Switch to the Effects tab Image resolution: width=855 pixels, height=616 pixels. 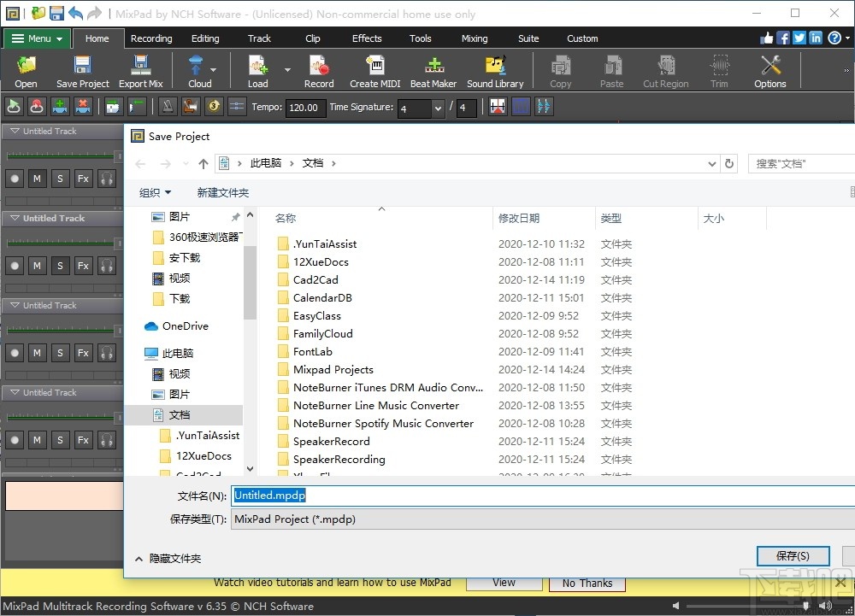367,38
